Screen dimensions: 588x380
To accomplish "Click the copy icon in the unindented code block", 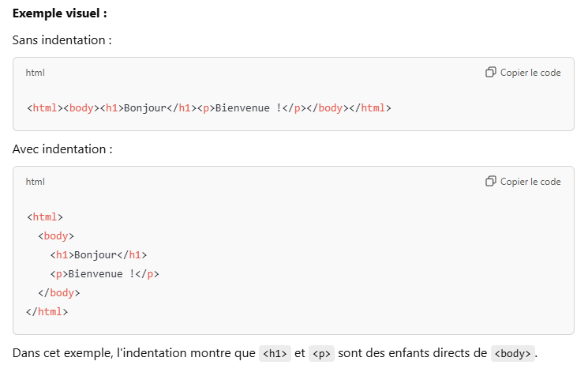I will [x=490, y=73].
